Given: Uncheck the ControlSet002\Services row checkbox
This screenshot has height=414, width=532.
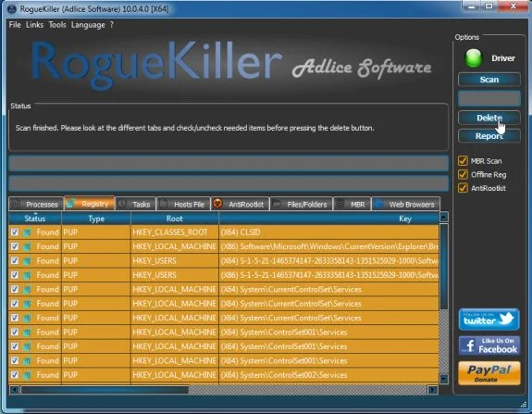Looking at the screenshot, I should [x=15, y=375].
